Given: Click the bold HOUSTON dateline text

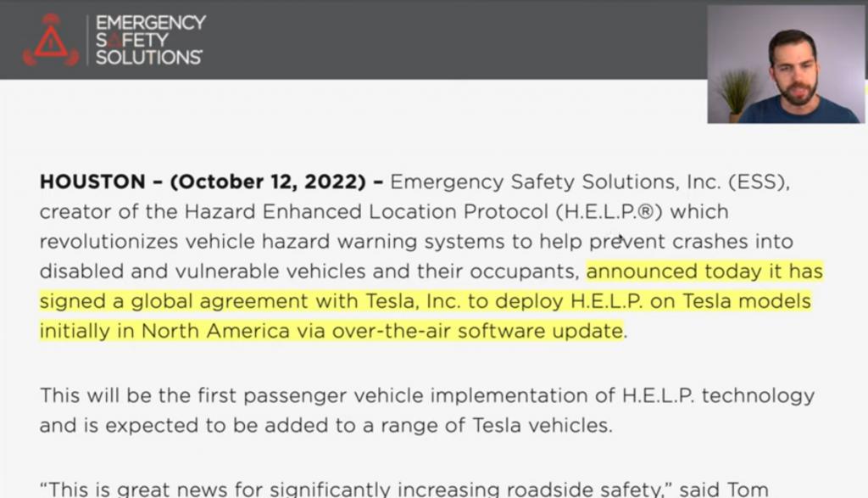Looking at the screenshot, I should pyautogui.click(x=92, y=182).
